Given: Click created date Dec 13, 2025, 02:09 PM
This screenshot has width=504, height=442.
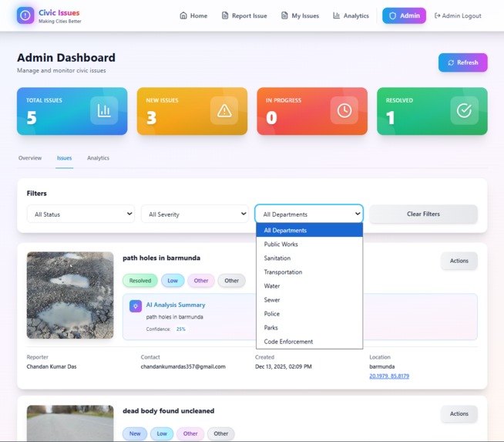Looking at the screenshot, I should (x=283, y=366).
